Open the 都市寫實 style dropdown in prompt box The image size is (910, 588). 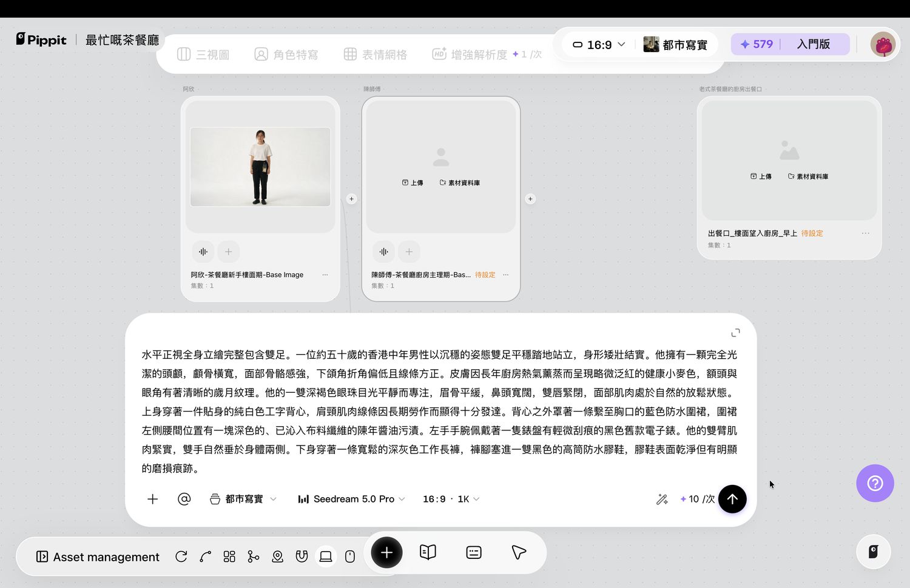[243, 499]
